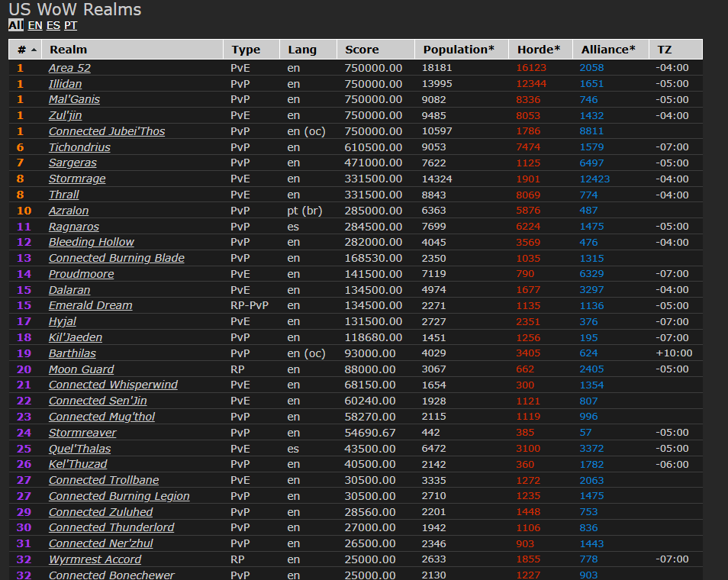Open Connected Trollbane realm link

[x=104, y=480]
